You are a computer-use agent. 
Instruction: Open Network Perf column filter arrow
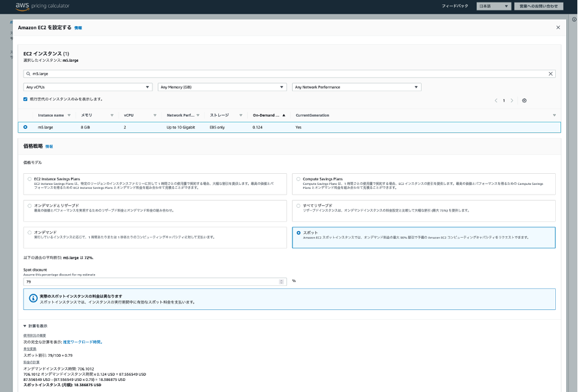point(198,115)
